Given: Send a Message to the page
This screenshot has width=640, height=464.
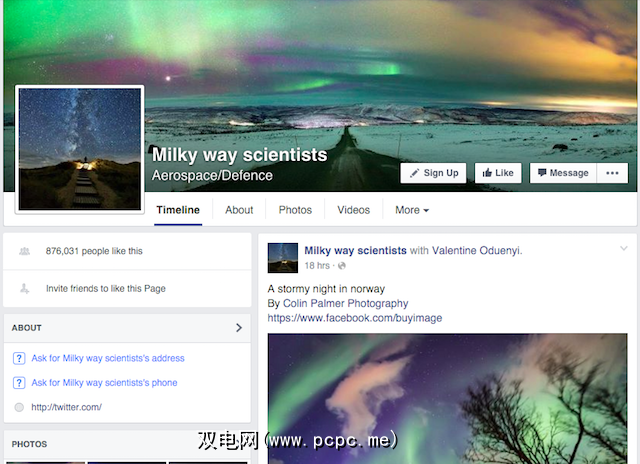Looking at the screenshot, I should pos(563,173).
